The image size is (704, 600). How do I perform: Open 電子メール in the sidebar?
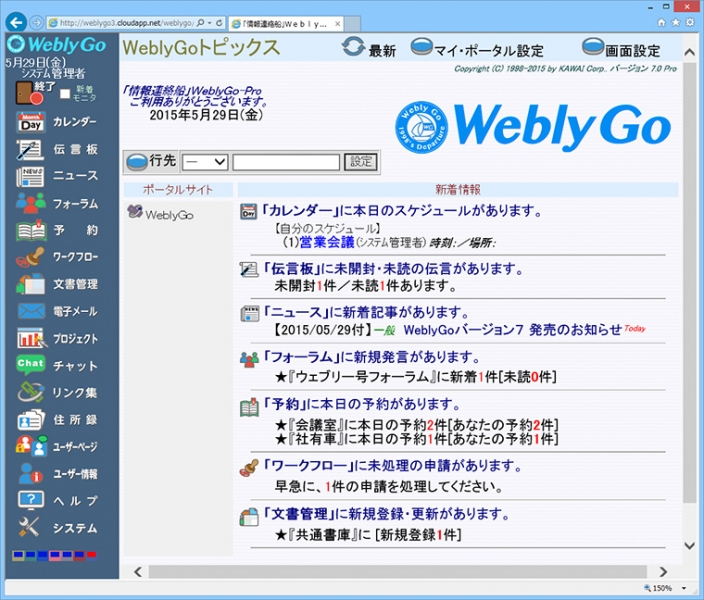57,311
